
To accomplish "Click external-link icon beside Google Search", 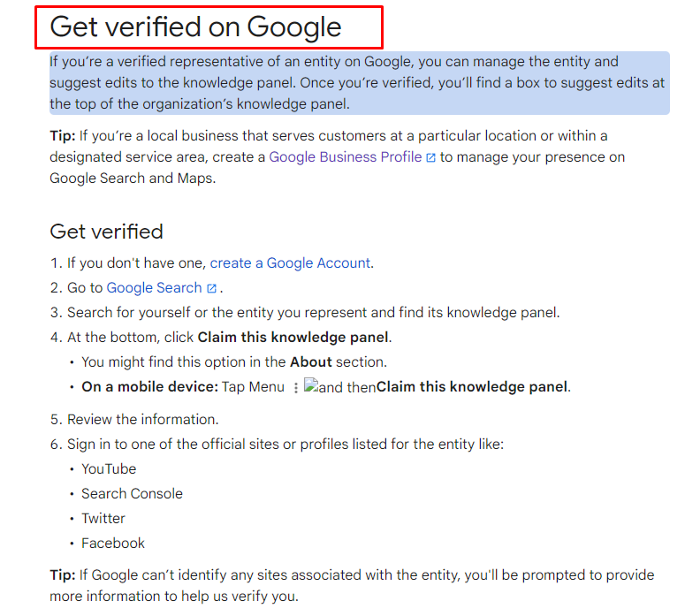I will pos(211,288).
